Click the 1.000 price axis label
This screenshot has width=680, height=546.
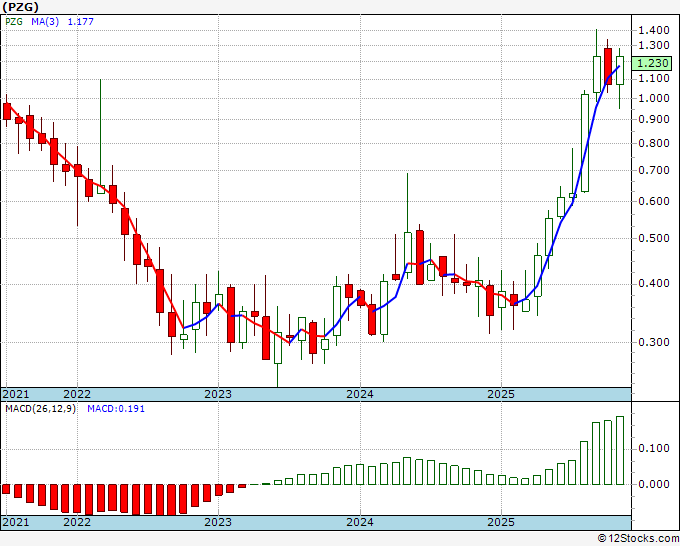(654, 98)
